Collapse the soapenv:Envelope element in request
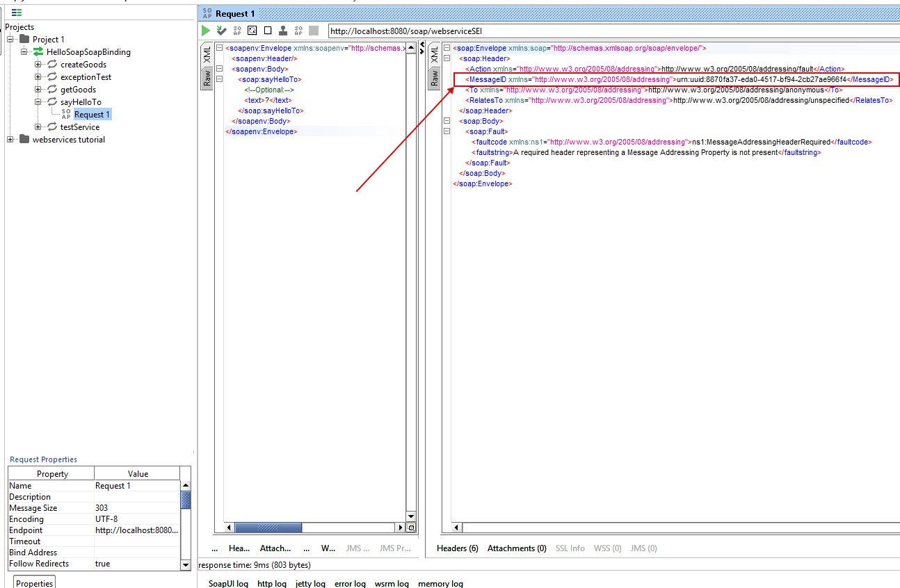 (x=219, y=48)
